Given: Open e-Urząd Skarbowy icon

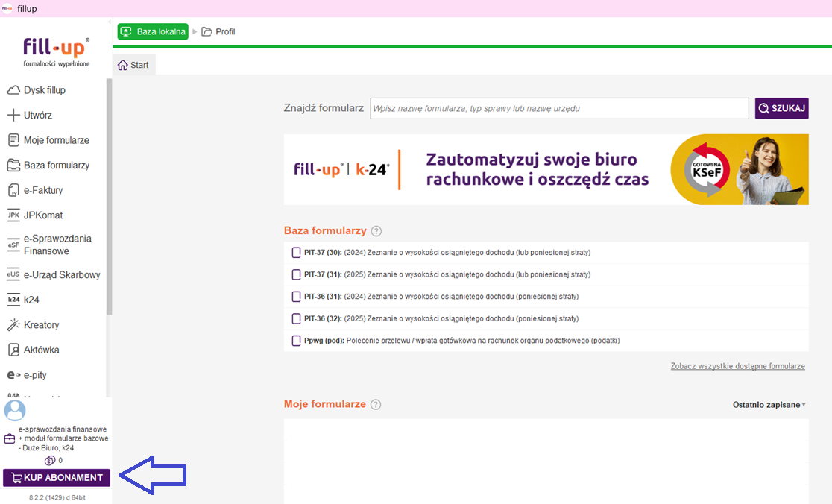Looking at the screenshot, I should point(13,275).
